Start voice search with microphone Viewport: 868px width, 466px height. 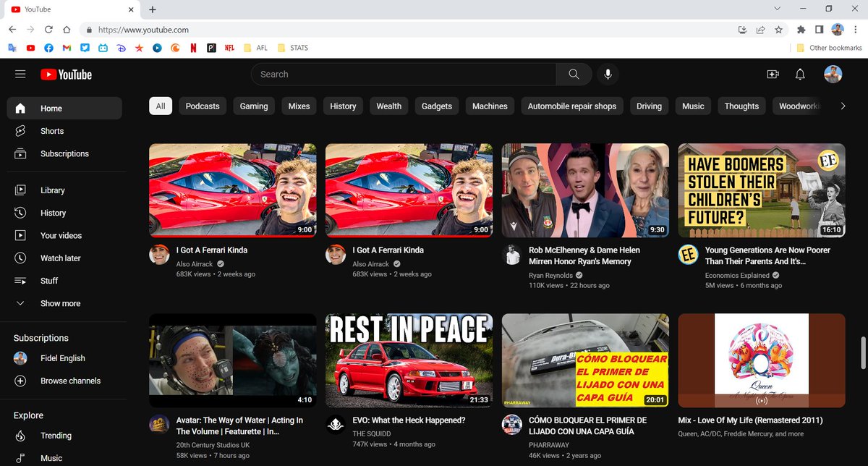(608, 74)
